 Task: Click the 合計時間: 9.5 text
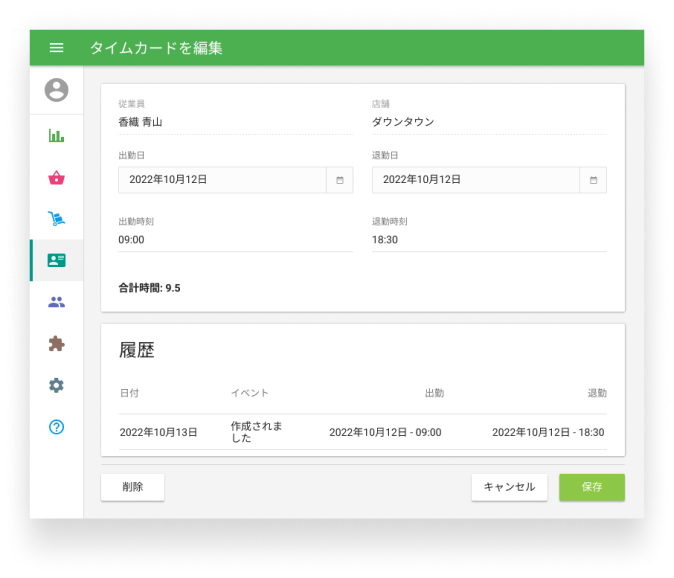click(x=149, y=288)
